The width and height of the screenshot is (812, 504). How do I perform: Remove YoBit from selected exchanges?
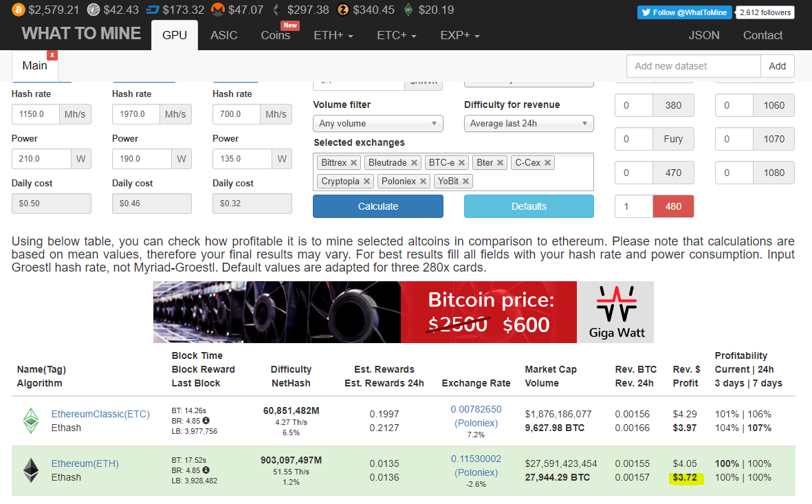465,182
